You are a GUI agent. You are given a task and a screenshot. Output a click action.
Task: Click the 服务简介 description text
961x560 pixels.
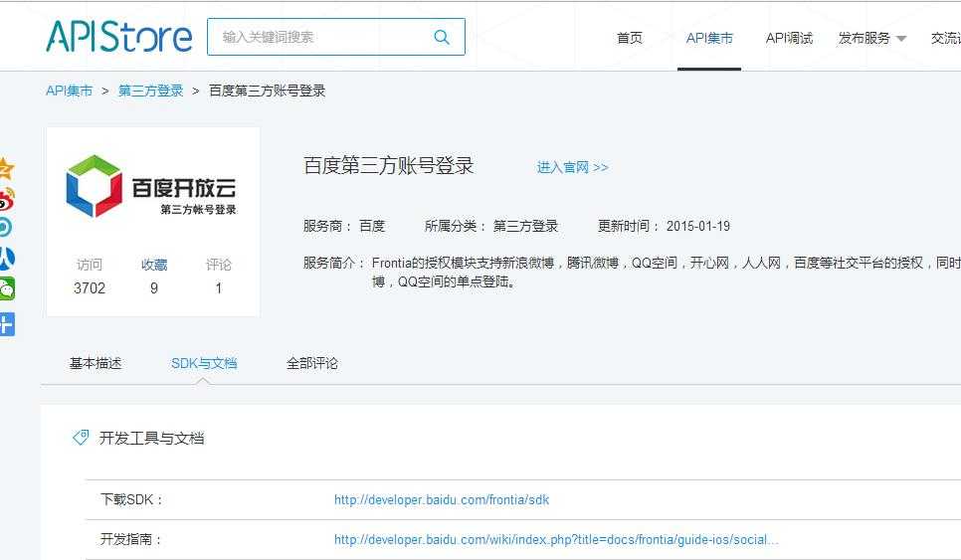667,272
